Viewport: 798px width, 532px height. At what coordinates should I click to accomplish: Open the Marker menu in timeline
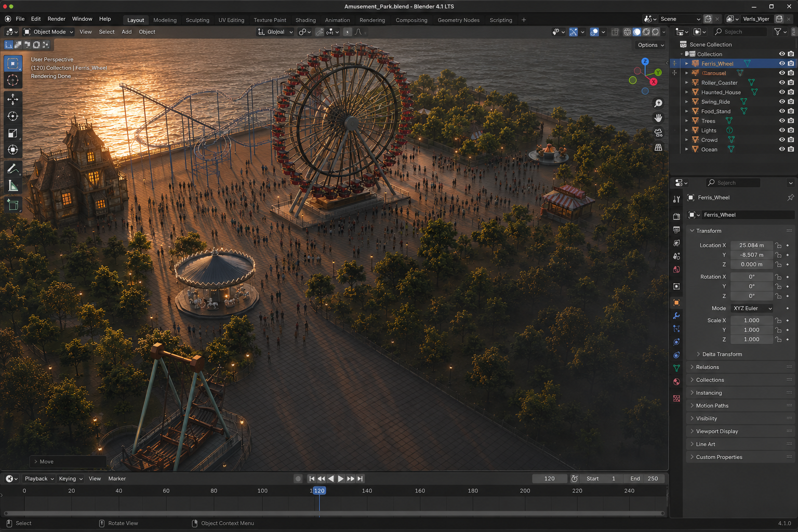[117, 478]
